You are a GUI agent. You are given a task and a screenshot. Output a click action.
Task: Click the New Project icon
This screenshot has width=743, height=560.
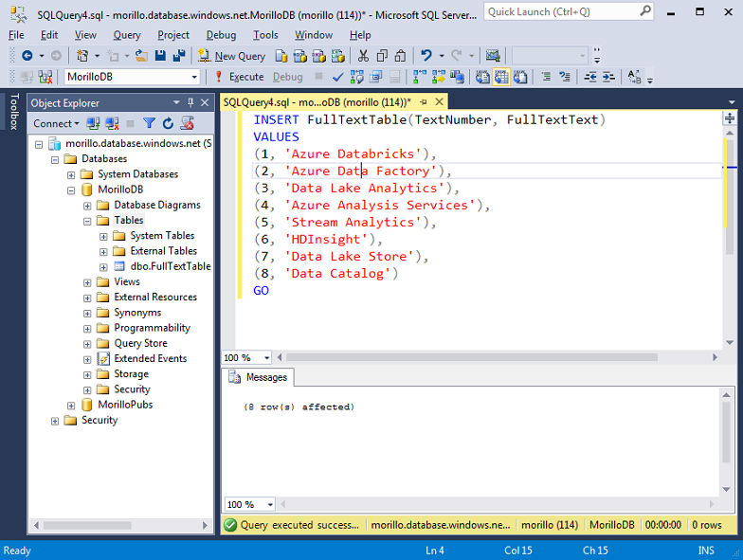point(82,56)
